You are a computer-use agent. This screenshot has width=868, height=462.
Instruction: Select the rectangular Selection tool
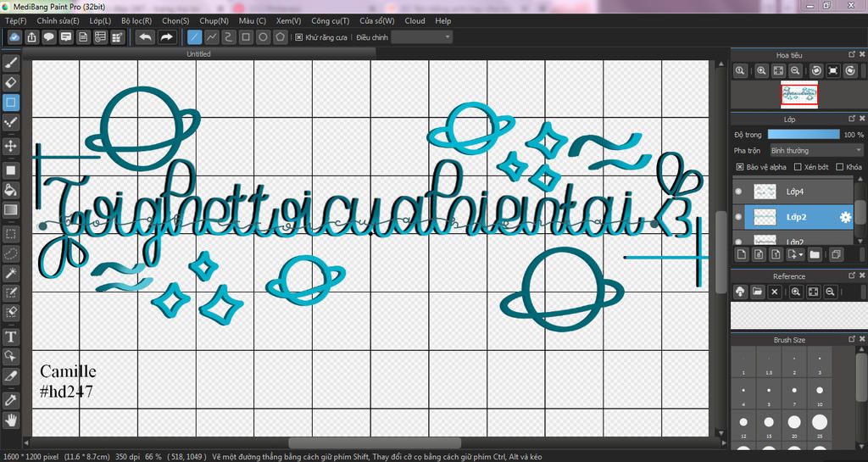pyautogui.click(x=10, y=234)
